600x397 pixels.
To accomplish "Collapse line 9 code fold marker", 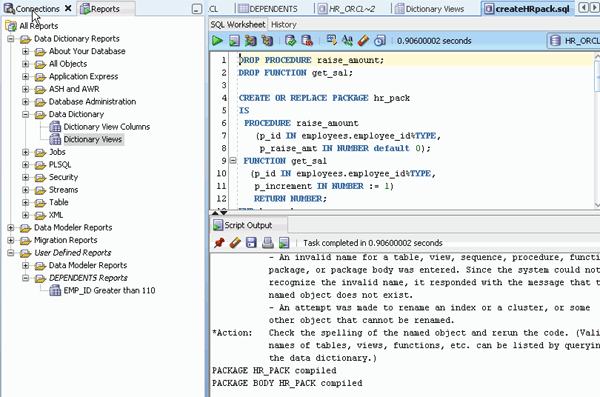I will tap(233, 161).
